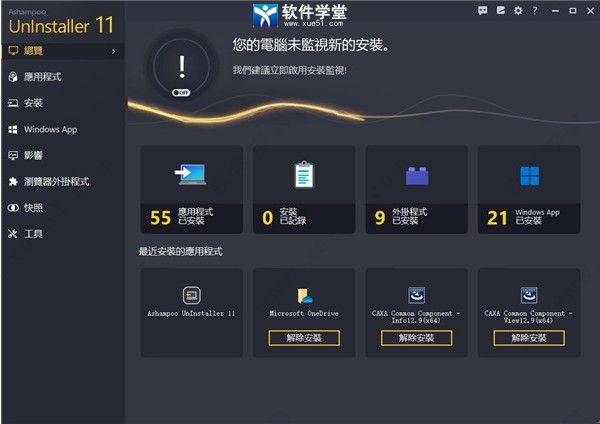Click the 最近安裝的應用程式 heading

(x=180, y=251)
